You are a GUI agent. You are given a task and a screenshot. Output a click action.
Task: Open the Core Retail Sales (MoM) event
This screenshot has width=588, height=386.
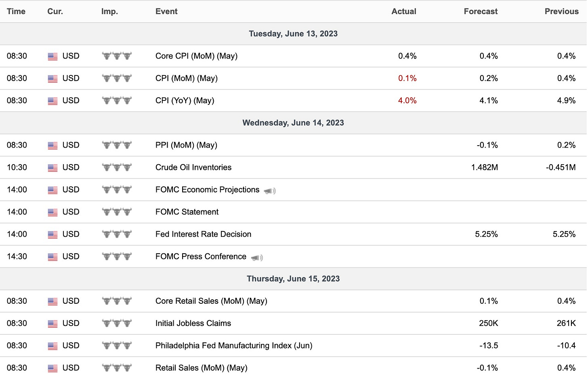pos(211,301)
